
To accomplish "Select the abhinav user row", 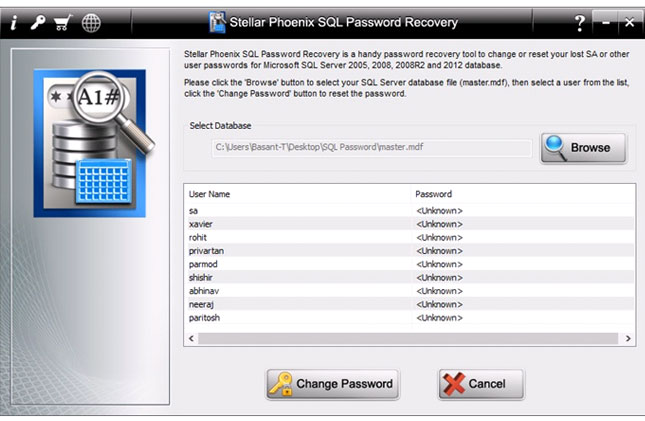I will (x=409, y=291).
